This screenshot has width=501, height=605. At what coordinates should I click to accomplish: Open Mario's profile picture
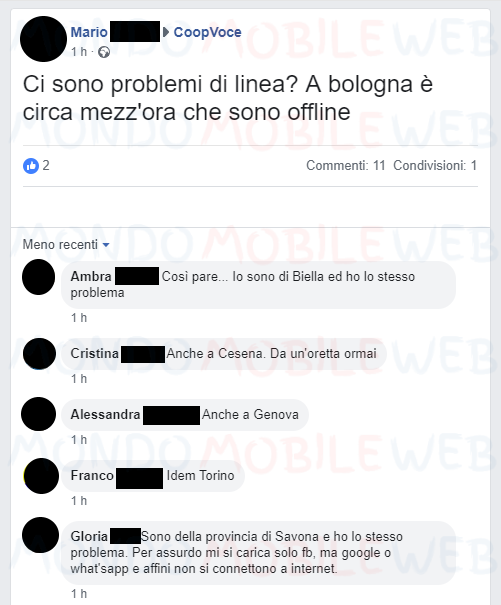coord(43,39)
